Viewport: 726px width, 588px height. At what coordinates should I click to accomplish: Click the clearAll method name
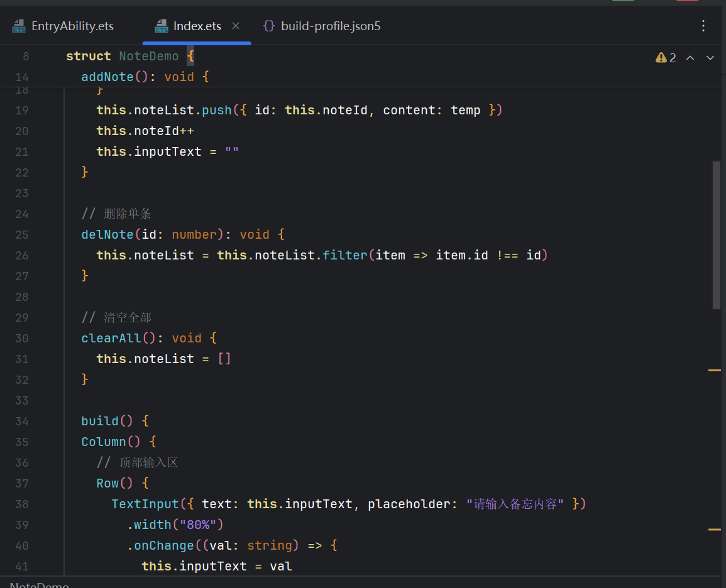coord(111,338)
